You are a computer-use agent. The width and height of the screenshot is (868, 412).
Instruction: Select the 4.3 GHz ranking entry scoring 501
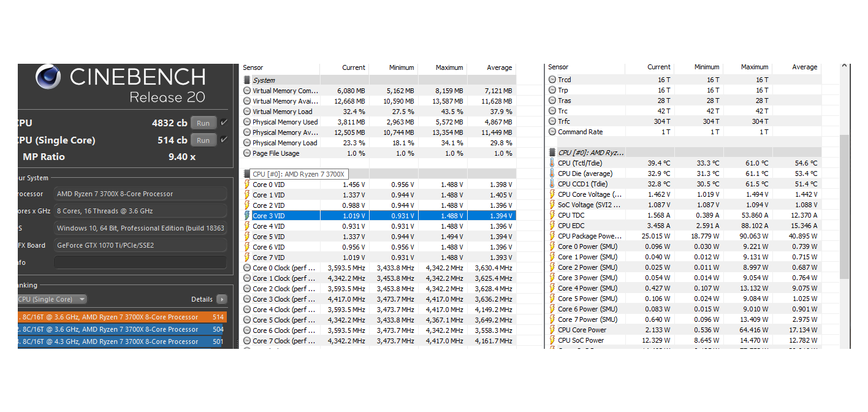pos(122,341)
